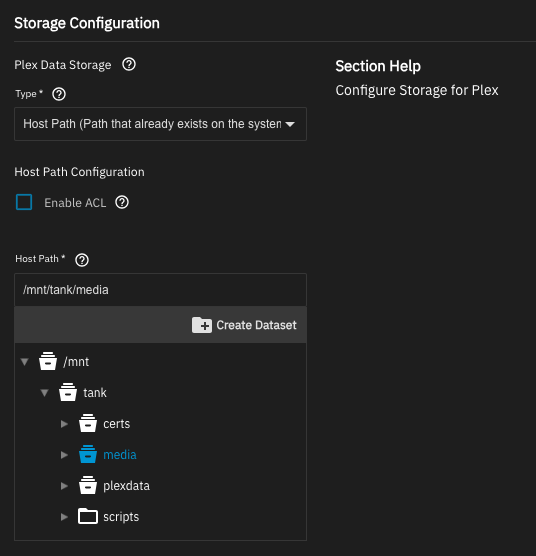Screen dimensions: 536x556
Task: Click the Storage Configuration heading
Action: 87,23
